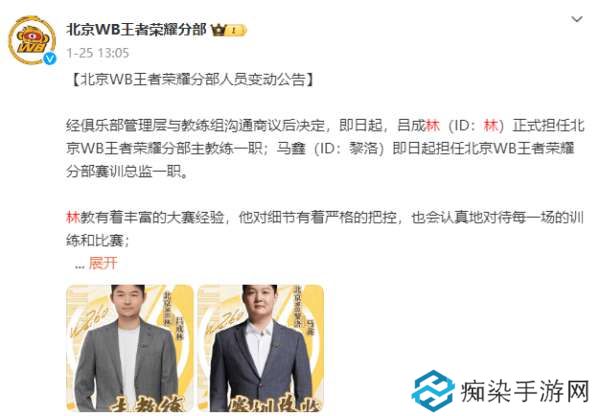Expand full post via 展开
This screenshot has width=600, height=416.
click(103, 263)
